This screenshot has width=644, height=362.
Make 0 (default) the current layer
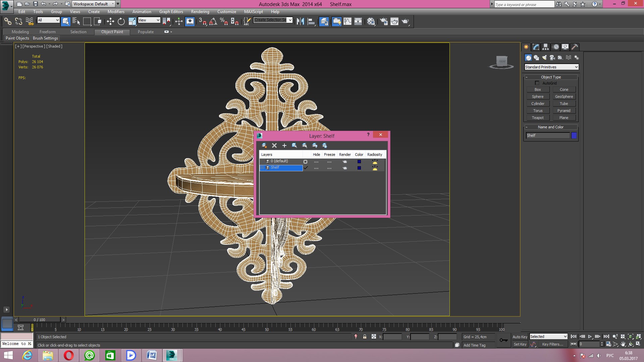pos(305,162)
